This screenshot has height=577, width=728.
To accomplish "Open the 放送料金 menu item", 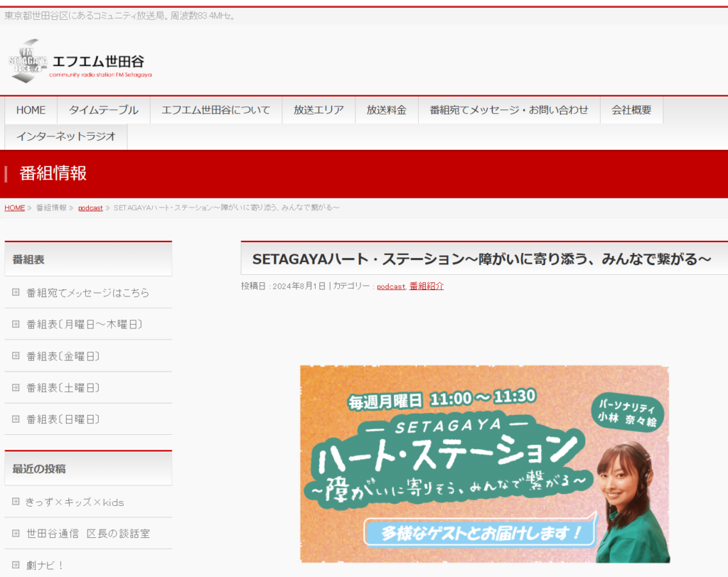I will (386, 110).
